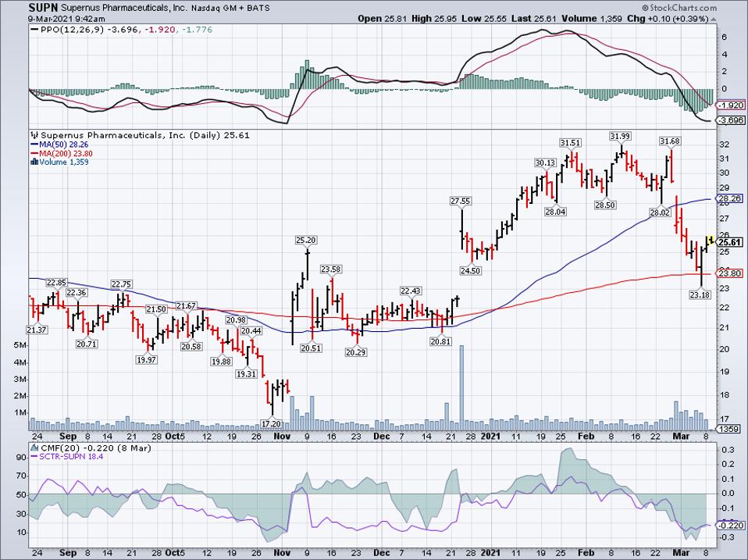The height and width of the screenshot is (560, 748).
Task: Click the Feb label on the middle date axis
Action: coord(586,436)
